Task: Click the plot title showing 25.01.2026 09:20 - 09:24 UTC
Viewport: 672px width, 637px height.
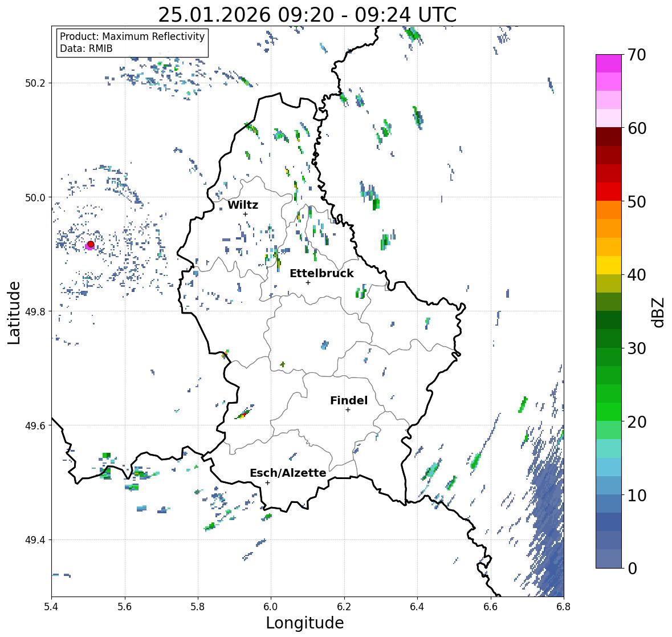Action: pos(307,15)
